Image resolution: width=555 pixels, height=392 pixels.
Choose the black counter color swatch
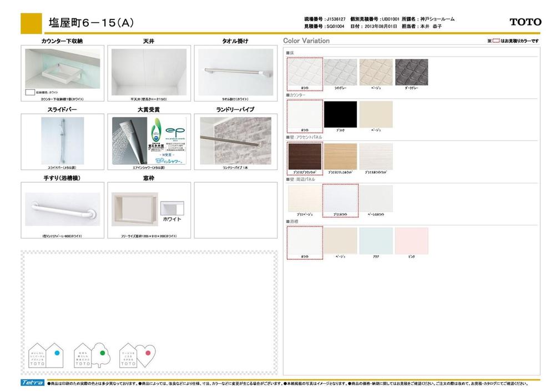340,114
